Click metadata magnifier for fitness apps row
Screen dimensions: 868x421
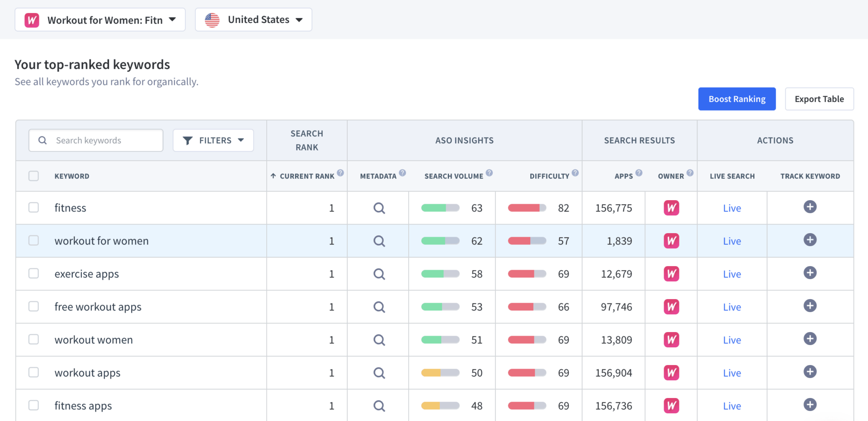click(x=379, y=406)
